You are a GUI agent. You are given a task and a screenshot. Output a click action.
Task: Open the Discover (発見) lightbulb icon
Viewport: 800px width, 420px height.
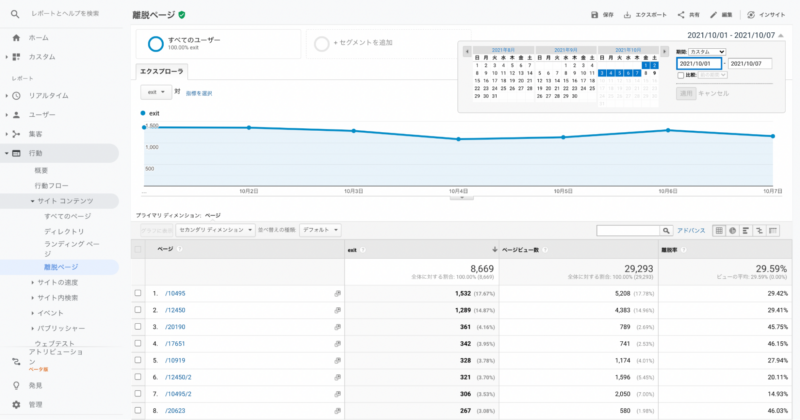pos(16,385)
